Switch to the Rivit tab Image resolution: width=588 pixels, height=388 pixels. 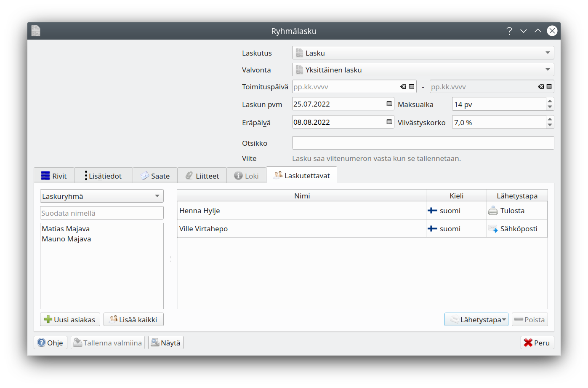[x=54, y=176]
